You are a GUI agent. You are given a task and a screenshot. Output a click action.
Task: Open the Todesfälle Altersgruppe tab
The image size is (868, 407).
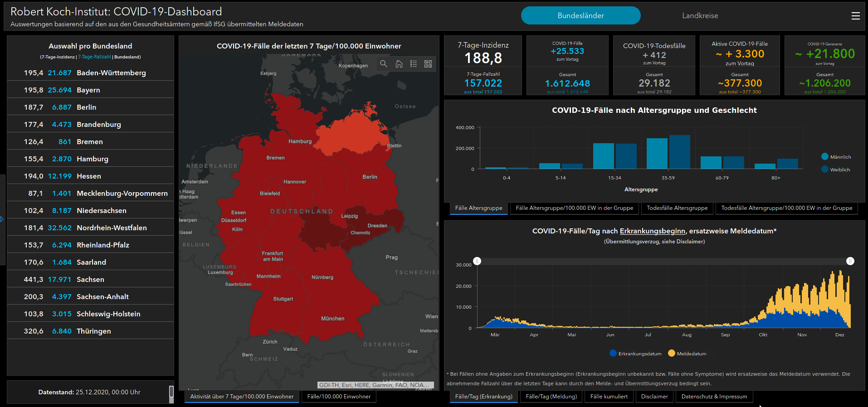point(677,208)
